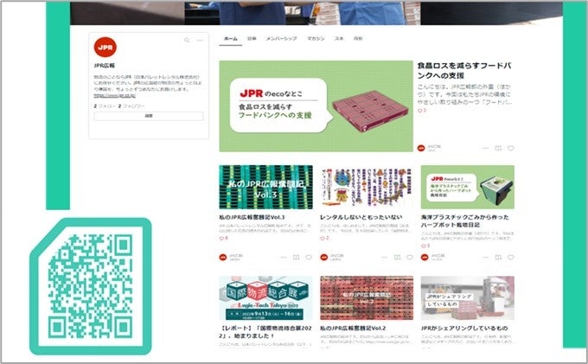Click author avatar under フードバンクへの支援 article
The width and height of the screenshot is (588, 364).
click(421, 148)
